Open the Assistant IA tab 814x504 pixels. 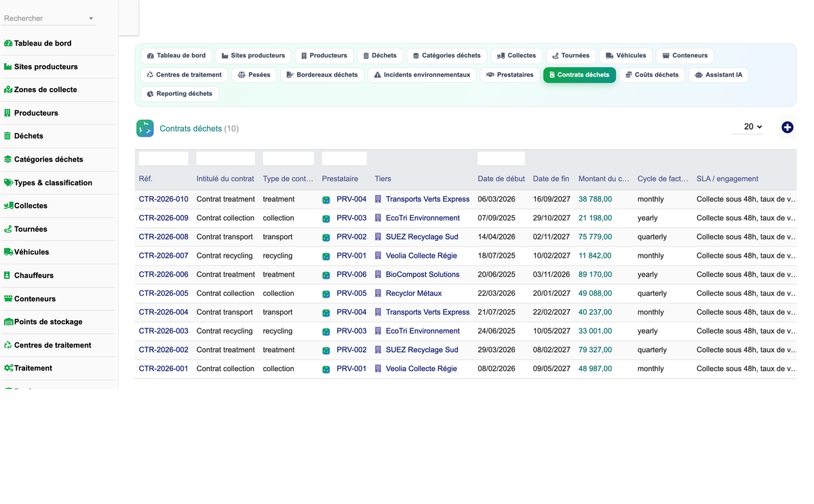coord(718,75)
